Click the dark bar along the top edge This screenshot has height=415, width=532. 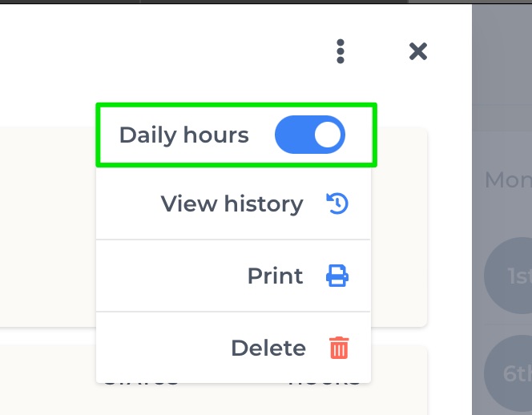tap(266, 2)
